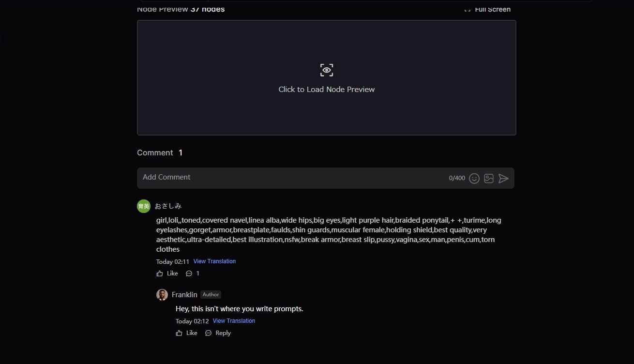Like Franklin's reply with the thumbs-up icon
This screenshot has height=364, width=634.
coord(179,333)
